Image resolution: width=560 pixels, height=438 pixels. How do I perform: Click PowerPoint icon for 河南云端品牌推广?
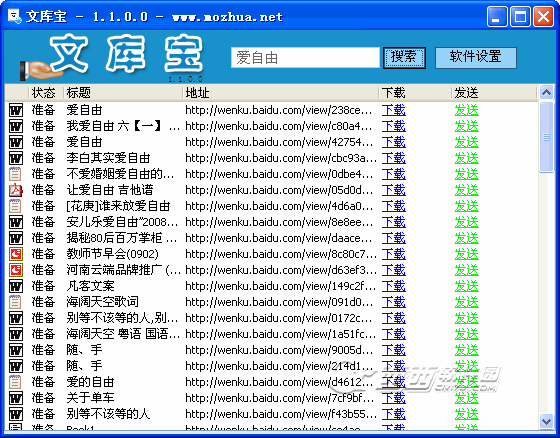click(16, 270)
